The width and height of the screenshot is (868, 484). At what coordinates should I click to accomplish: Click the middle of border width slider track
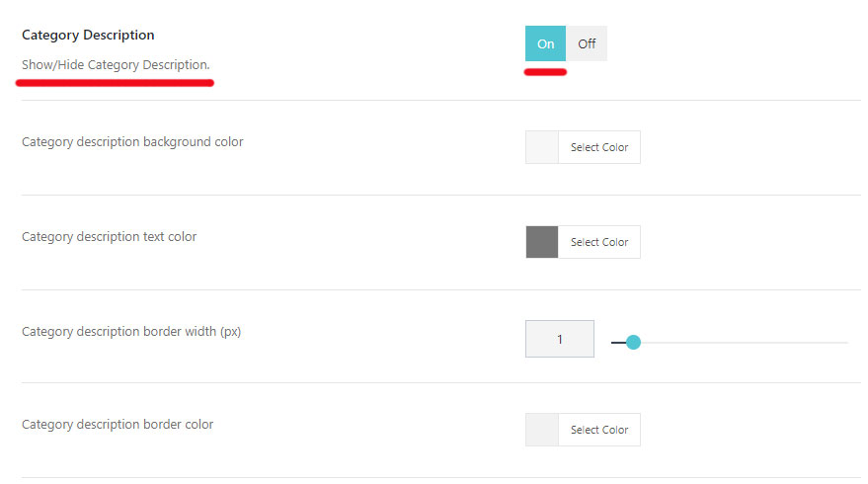click(730, 343)
